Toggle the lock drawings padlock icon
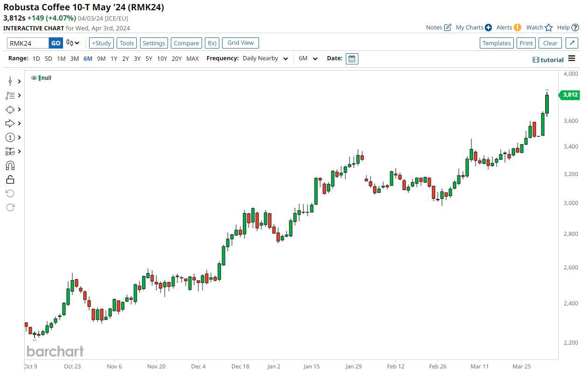 coord(10,180)
